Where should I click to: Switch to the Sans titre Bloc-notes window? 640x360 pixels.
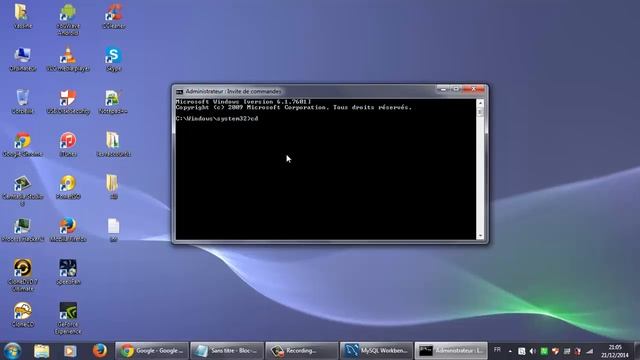[x=227, y=351]
